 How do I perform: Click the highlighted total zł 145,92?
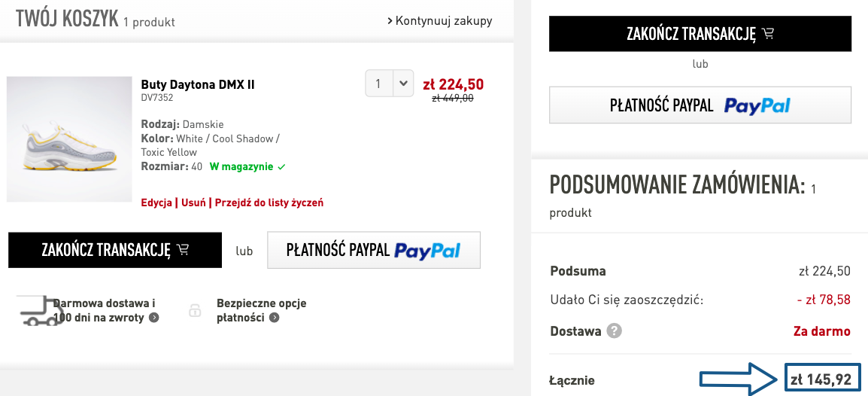821,380
